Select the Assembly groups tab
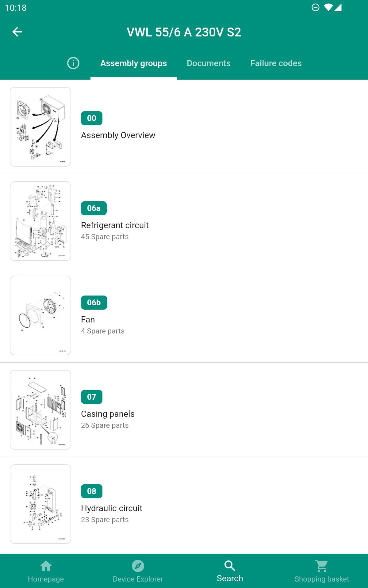 click(134, 63)
